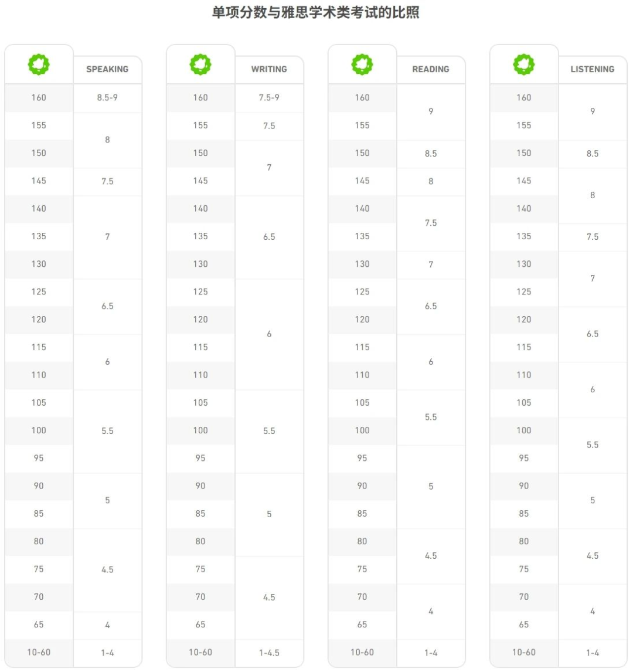Click Writing band 7.5-9 cell
The image size is (633, 672).
(x=270, y=98)
